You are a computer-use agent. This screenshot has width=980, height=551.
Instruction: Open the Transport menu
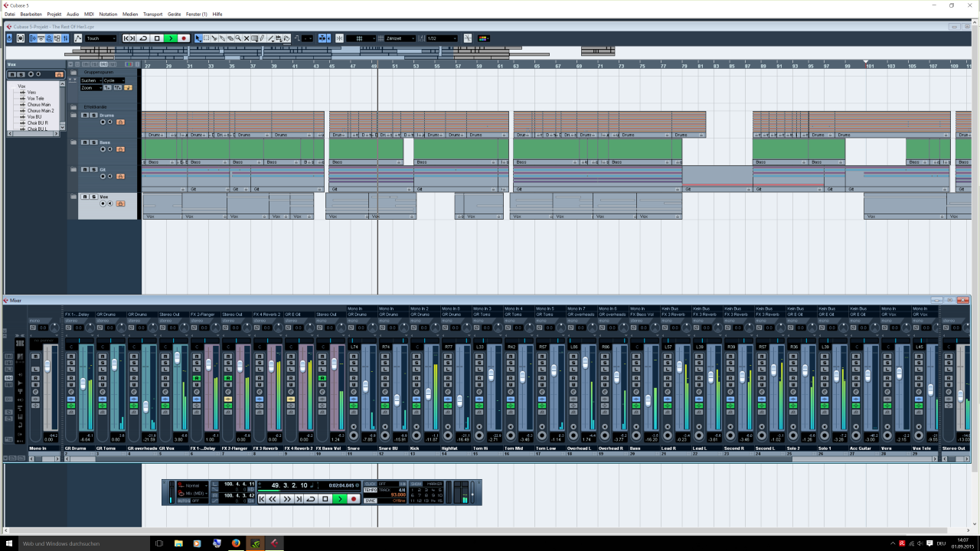click(x=153, y=14)
